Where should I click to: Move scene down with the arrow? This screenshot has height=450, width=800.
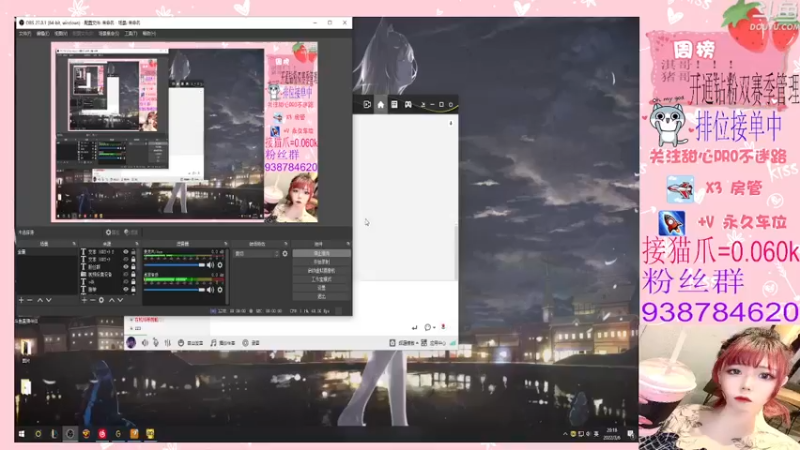[48, 300]
